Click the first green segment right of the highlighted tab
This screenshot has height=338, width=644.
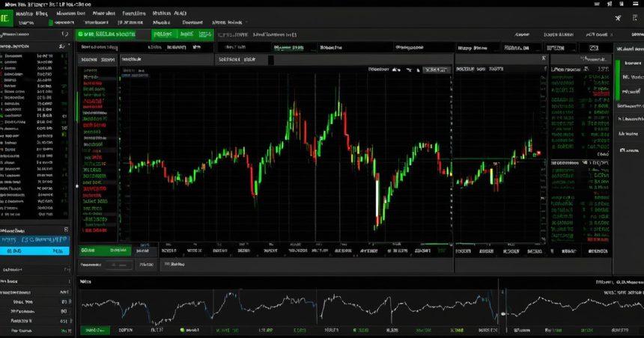(x=165, y=34)
